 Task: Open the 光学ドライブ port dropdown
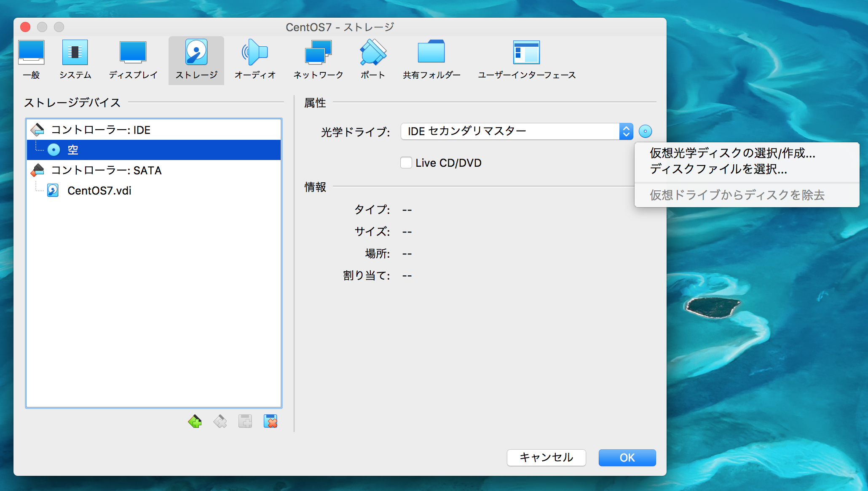[515, 131]
